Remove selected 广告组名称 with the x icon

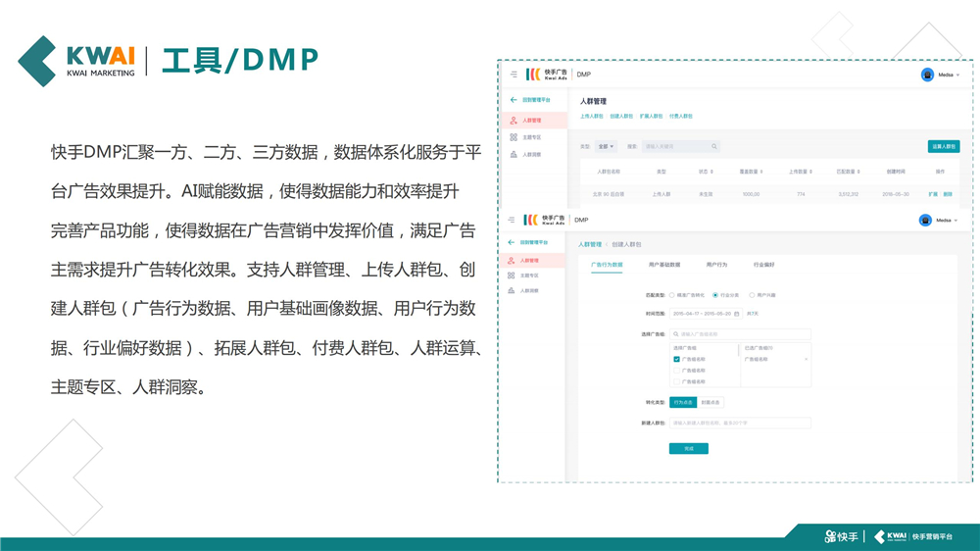point(806,359)
